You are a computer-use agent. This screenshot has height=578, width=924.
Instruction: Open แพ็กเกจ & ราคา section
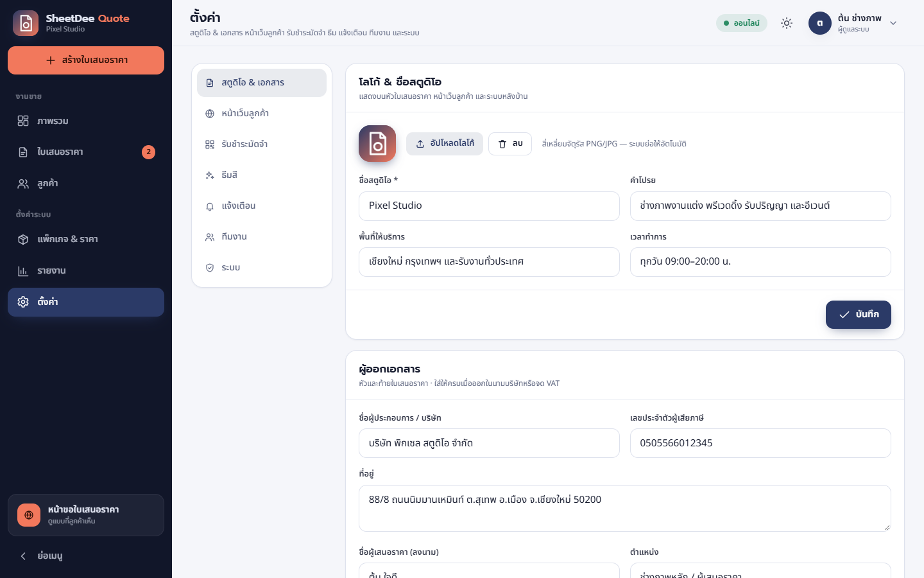click(86, 239)
